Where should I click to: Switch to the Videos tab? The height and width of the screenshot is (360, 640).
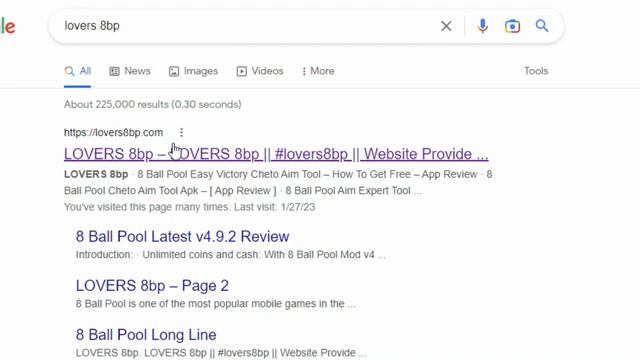260,71
